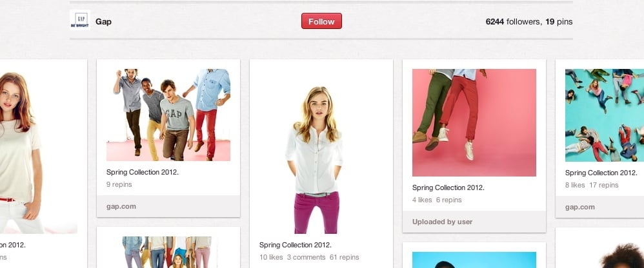Open the pink background jumping legs pin
Screen dimensions: 644x268
[x=474, y=122]
